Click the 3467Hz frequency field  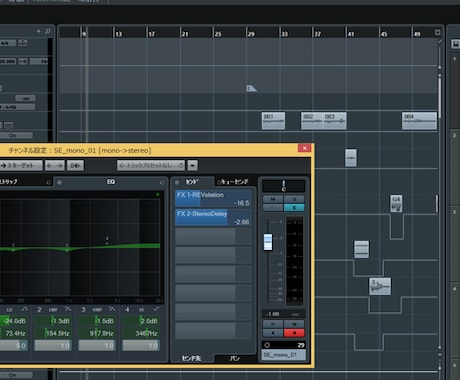(141, 333)
